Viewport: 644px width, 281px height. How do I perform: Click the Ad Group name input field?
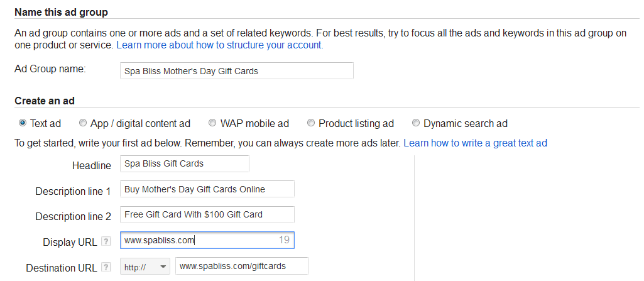[x=236, y=70]
